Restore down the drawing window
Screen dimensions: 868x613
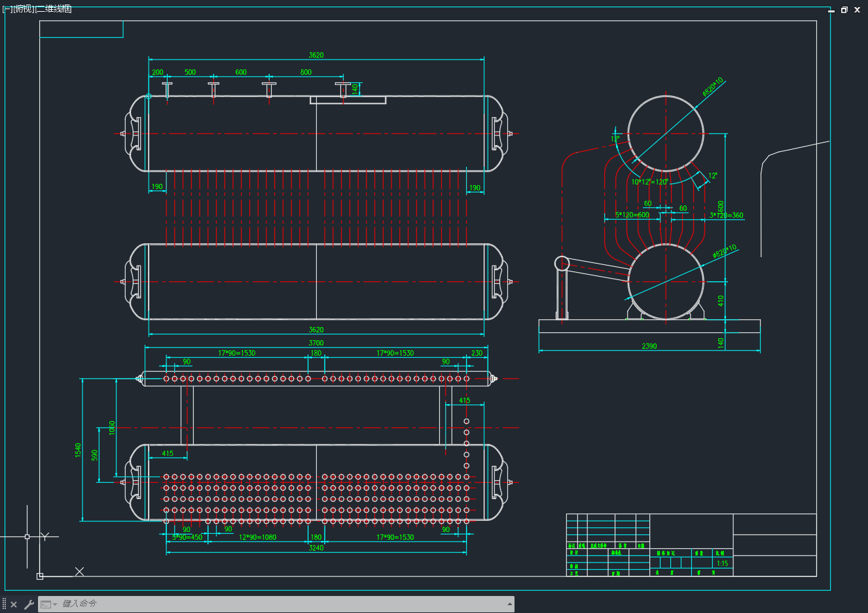[844, 10]
